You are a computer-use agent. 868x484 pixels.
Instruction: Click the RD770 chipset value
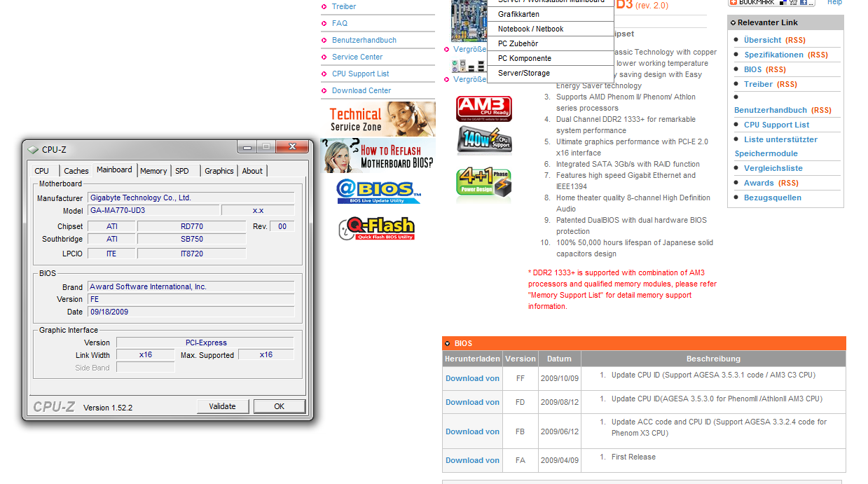[191, 226]
